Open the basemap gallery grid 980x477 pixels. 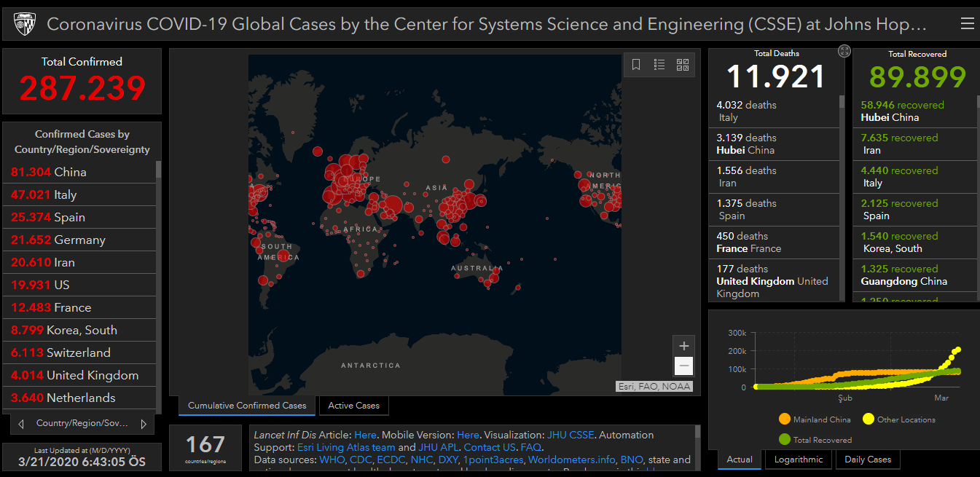(683, 65)
